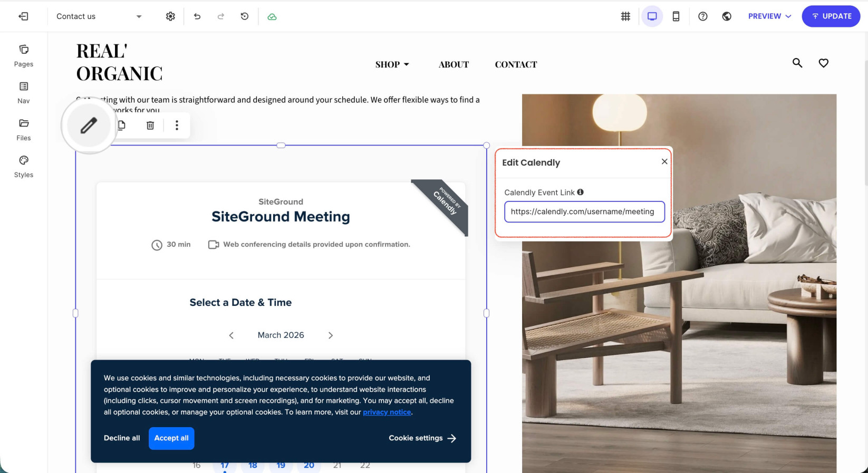Image resolution: width=868 pixels, height=473 pixels.
Task: Open the Styles panel
Action: pos(24,166)
